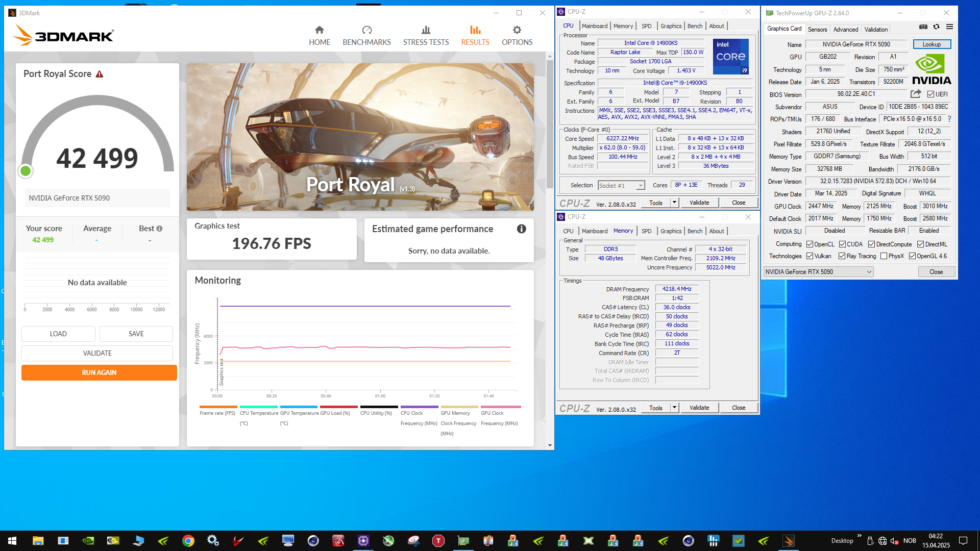Screen dimensions: 980x551
Task: Click the NVIDIA logo in GPU-Z
Action: [x=932, y=70]
